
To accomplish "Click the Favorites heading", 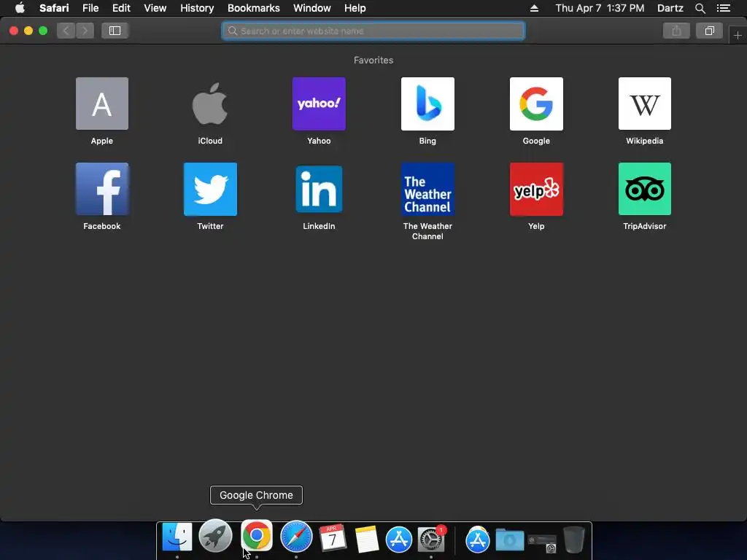I will 373,60.
